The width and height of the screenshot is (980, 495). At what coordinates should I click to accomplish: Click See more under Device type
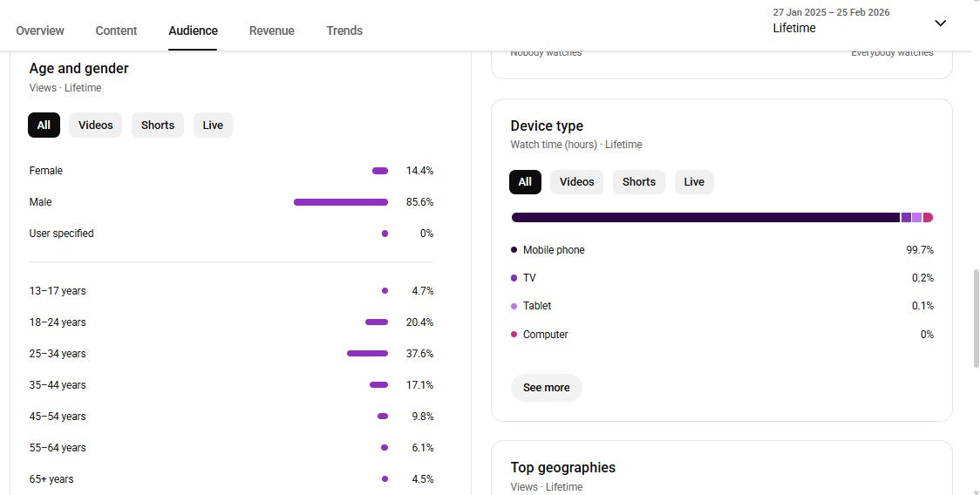tap(546, 388)
